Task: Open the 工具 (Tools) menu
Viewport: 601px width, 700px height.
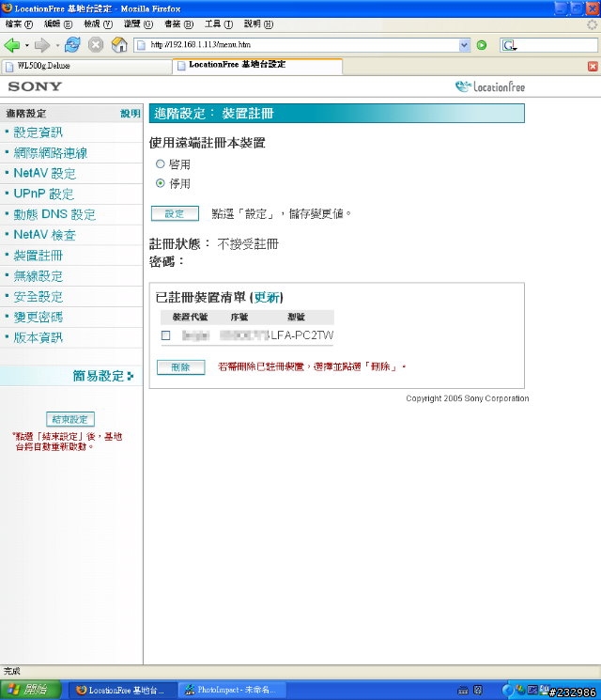Action: click(219, 24)
